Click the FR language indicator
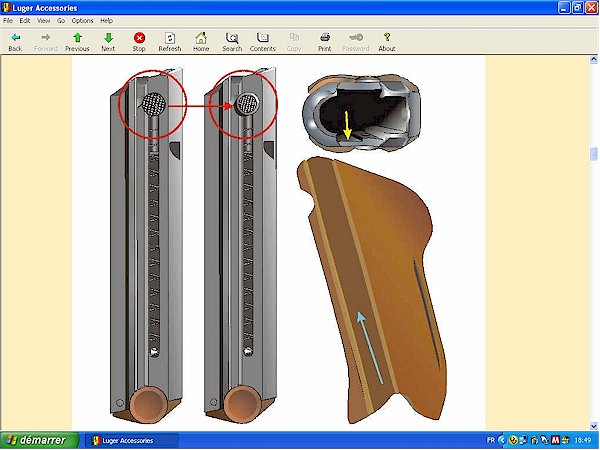This screenshot has height=450, width=600. coord(491,440)
